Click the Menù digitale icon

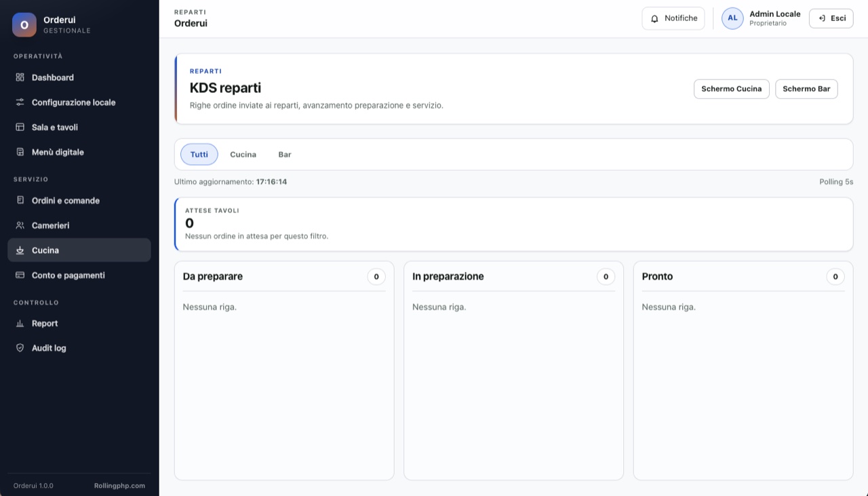pyautogui.click(x=20, y=152)
